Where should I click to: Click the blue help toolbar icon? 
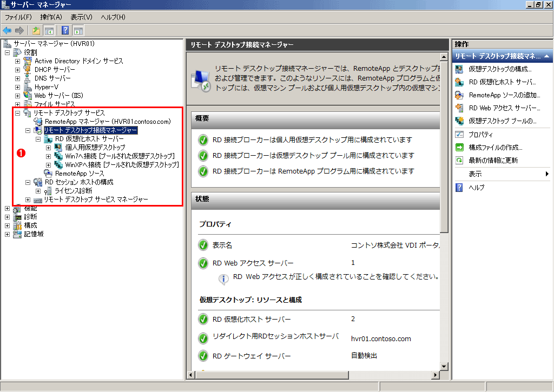click(65, 30)
